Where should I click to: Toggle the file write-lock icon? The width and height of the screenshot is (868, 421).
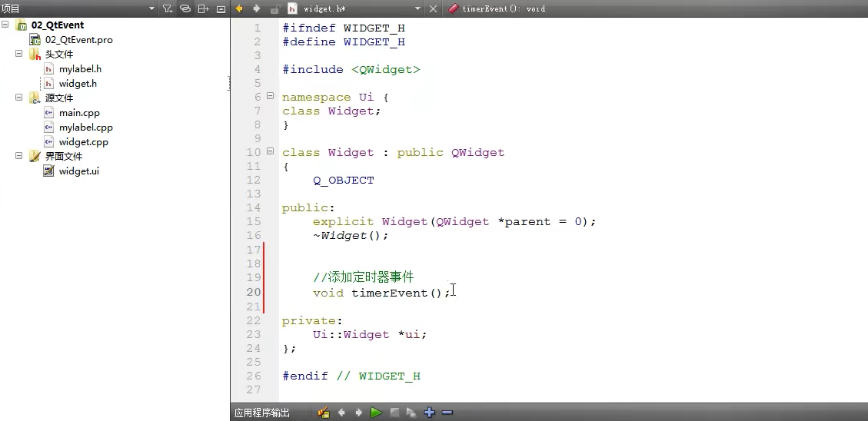pyautogui.click(x=274, y=9)
